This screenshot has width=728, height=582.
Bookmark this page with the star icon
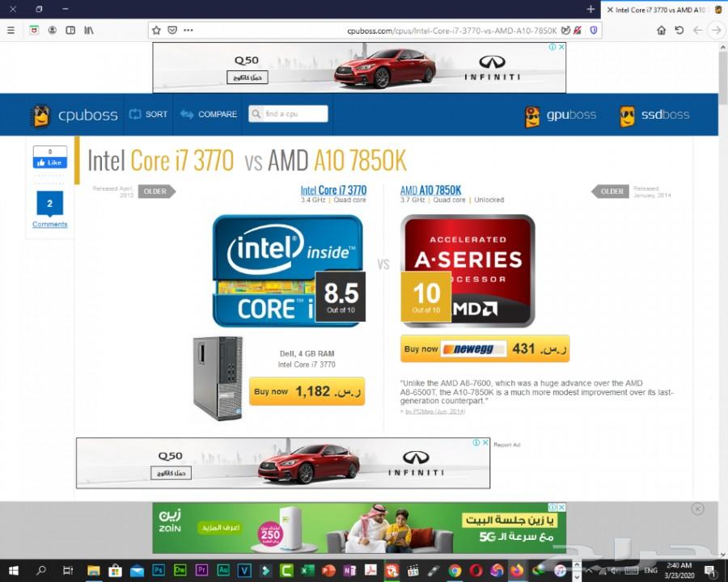[x=156, y=30]
